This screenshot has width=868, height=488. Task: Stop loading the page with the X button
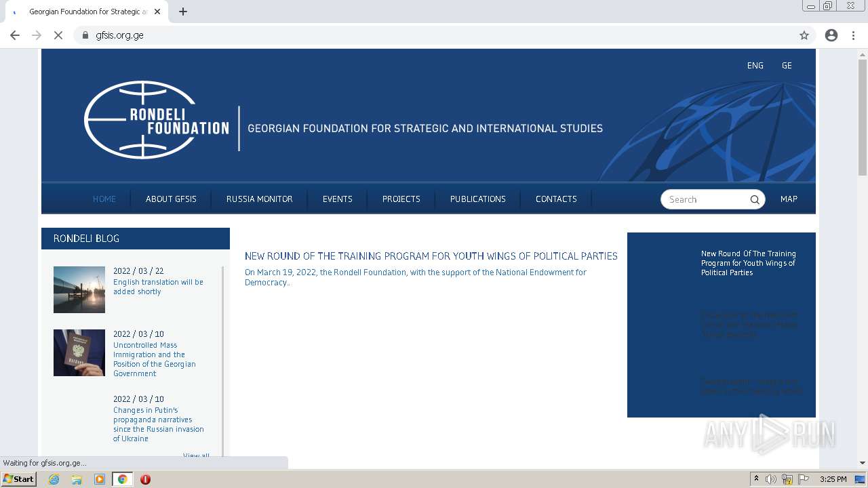(x=58, y=35)
